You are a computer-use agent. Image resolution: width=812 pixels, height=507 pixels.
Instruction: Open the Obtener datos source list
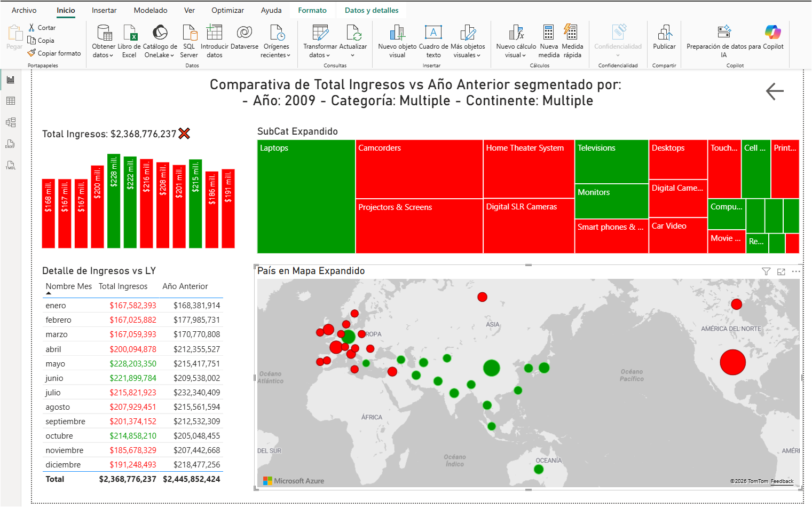click(x=104, y=42)
